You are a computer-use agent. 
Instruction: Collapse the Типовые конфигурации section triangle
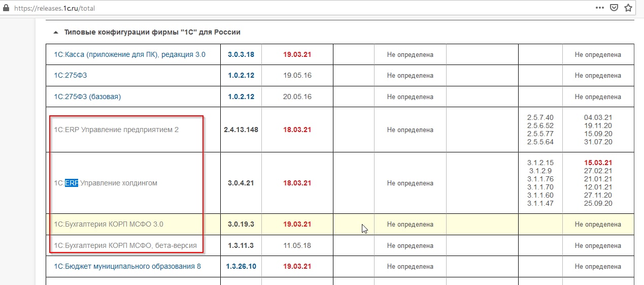56,32
